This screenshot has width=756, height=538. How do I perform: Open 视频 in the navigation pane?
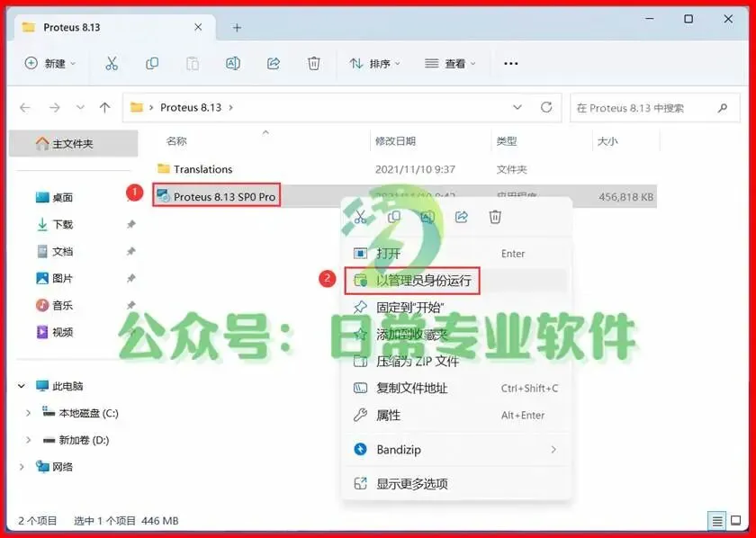coord(55,332)
